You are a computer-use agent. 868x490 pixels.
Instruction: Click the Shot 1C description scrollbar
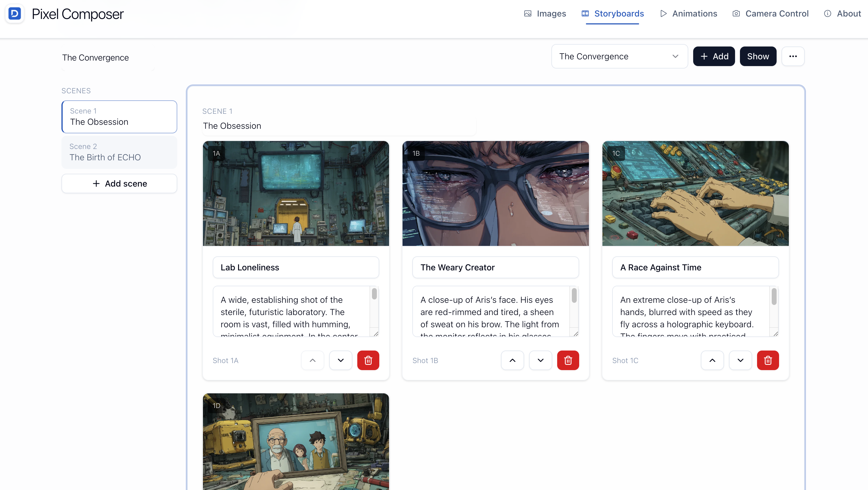click(774, 297)
